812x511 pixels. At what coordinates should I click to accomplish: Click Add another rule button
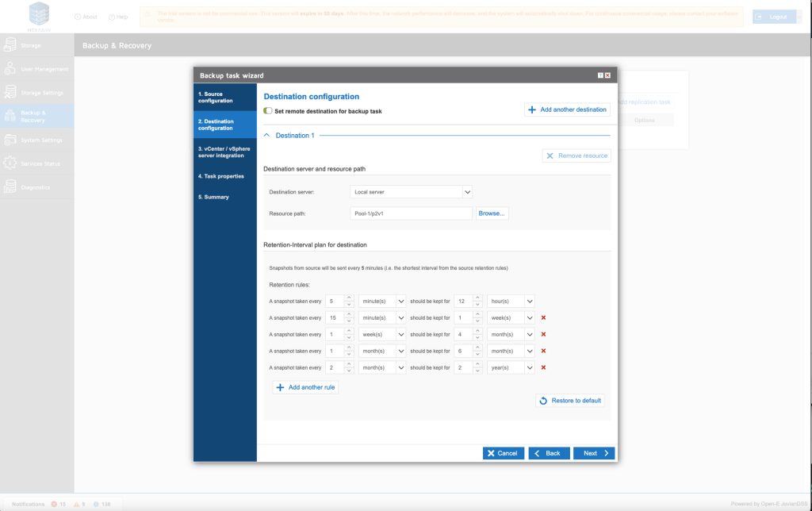tap(305, 387)
